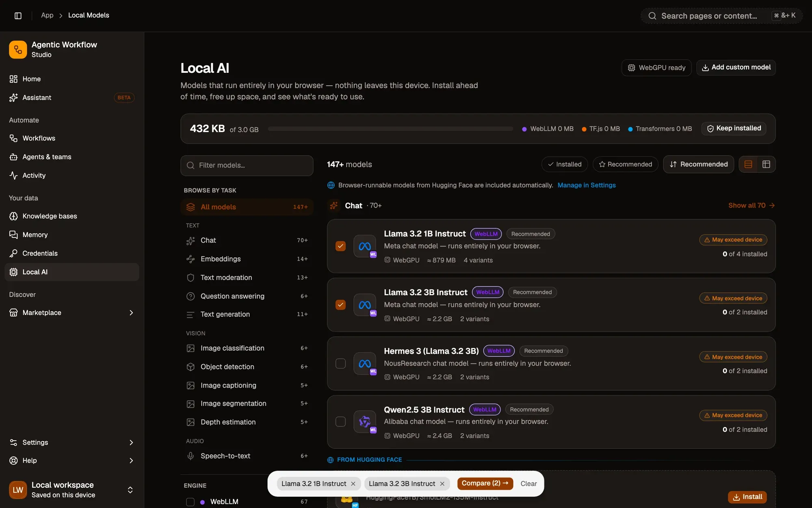Image resolution: width=812 pixels, height=508 pixels.
Task: Select All models task filter
Action: 247,207
